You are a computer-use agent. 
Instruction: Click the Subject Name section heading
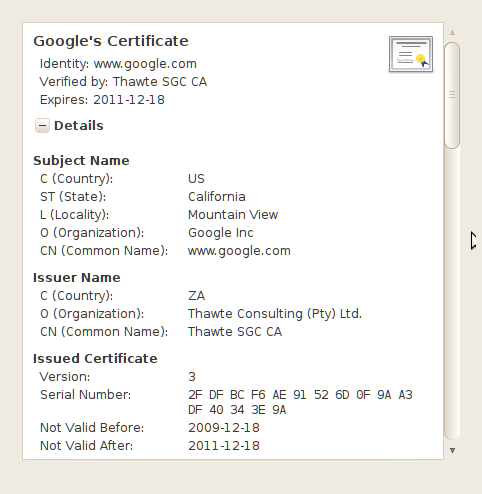tap(81, 161)
